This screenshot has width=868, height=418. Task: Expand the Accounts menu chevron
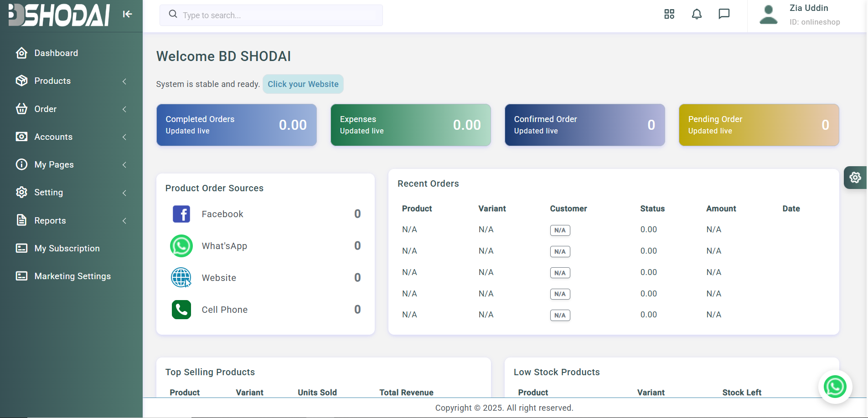[124, 137]
